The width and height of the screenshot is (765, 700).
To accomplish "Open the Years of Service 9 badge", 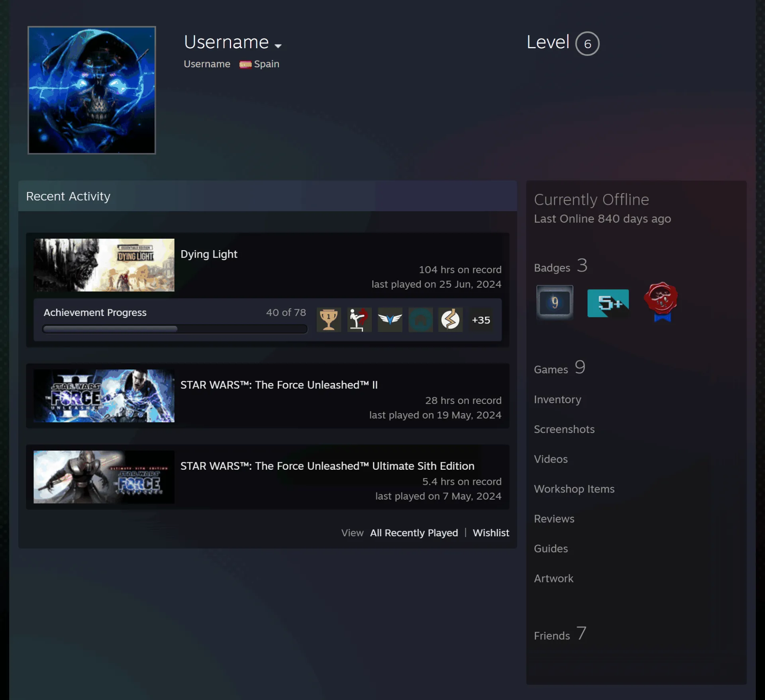I will tap(555, 302).
